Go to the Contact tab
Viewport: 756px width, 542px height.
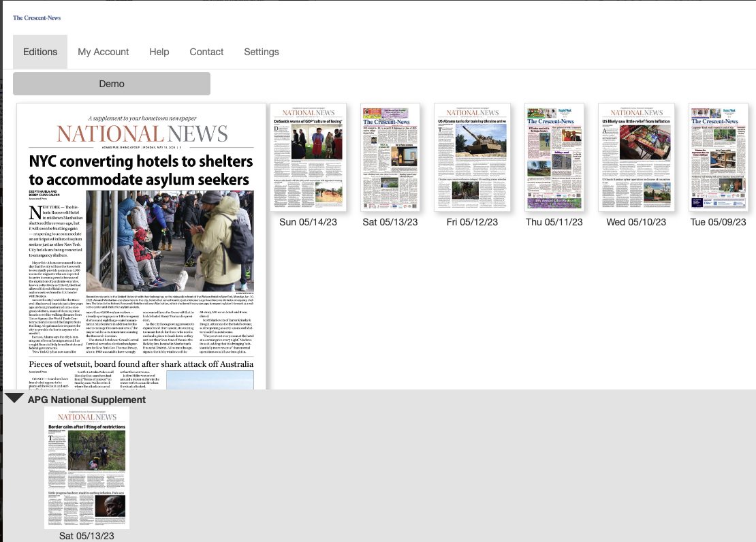pos(206,52)
